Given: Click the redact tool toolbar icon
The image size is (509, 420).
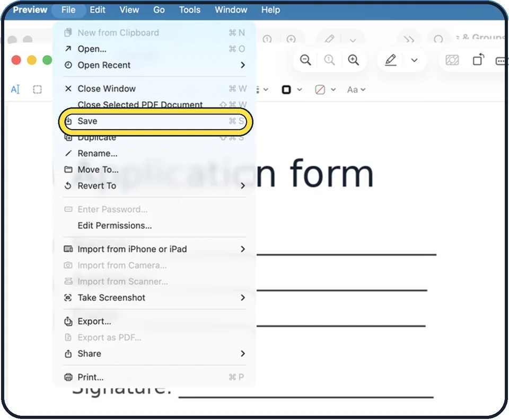Looking at the screenshot, I should [452, 60].
